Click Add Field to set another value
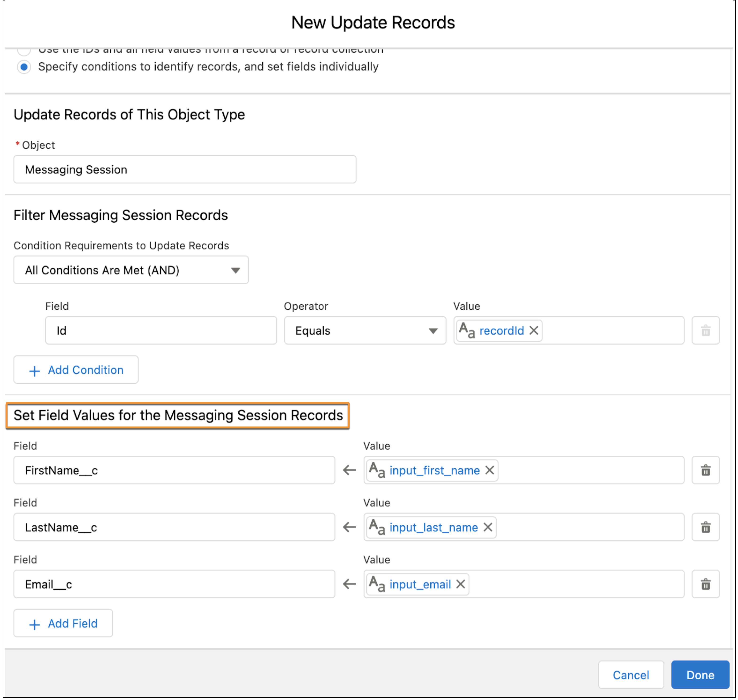Image resolution: width=738 pixels, height=700 pixels. (63, 623)
